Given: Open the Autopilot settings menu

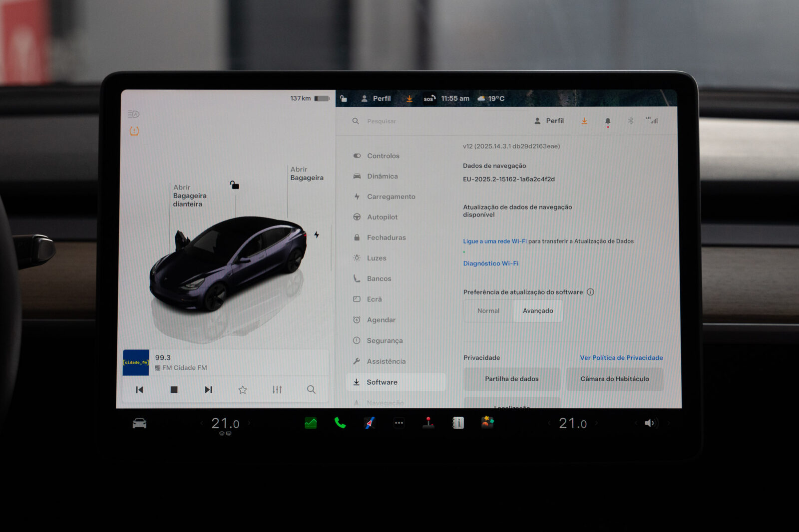Looking at the screenshot, I should (x=382, y=217).
